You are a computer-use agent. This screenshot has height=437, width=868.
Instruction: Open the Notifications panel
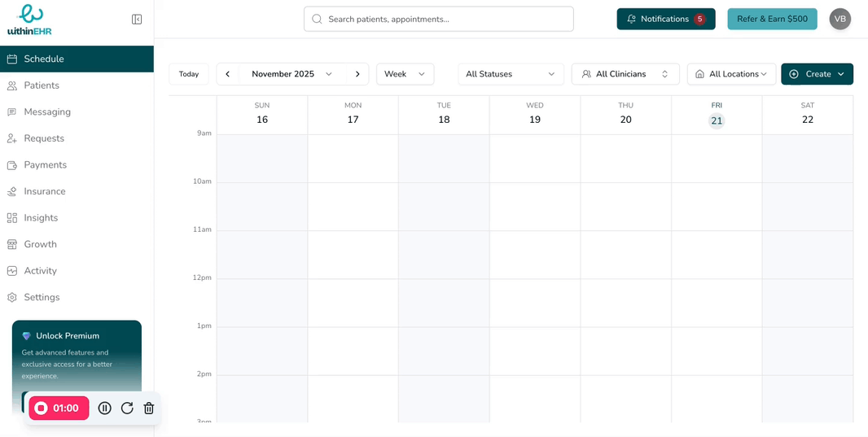[x=665, y=19]
